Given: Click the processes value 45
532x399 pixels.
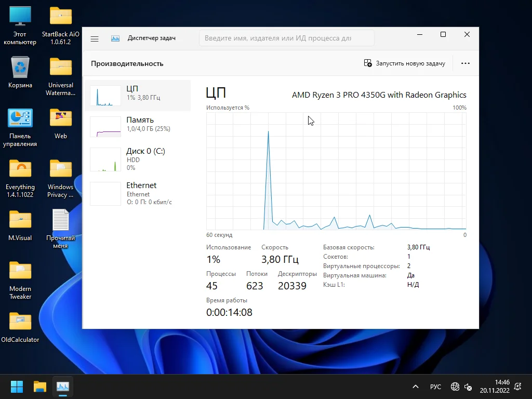Looking at the screenshot, I should click(212, 286).
